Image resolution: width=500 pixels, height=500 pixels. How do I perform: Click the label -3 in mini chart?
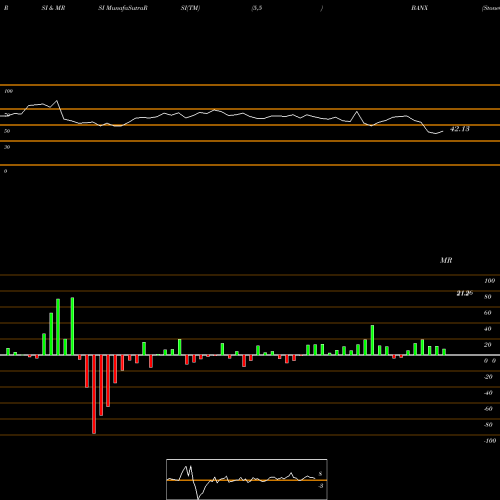[320, 486]
